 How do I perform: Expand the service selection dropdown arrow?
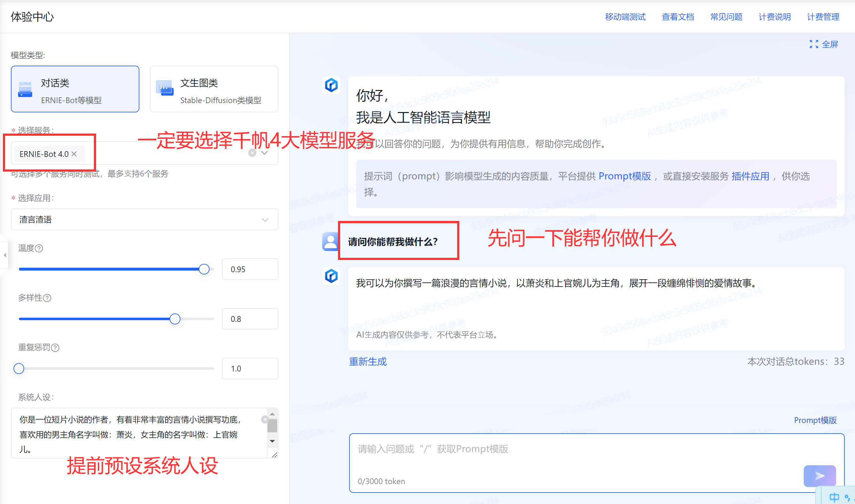click(x=265, y=153)
